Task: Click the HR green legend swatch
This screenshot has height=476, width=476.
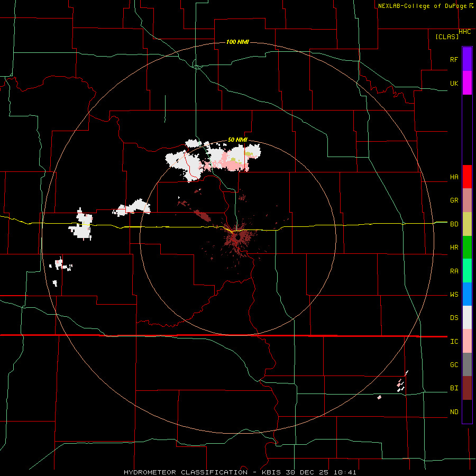Action: (467, 247)
